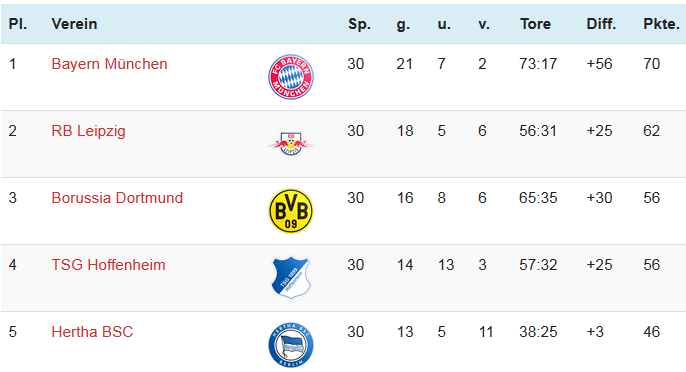
Task: Click the Tore column header
Action: (536, 24)
